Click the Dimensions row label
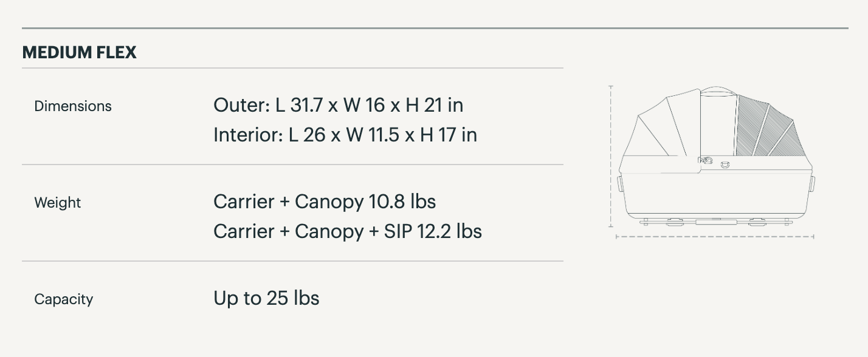Viewport: 868px width, 357px height. pos(73,106)
